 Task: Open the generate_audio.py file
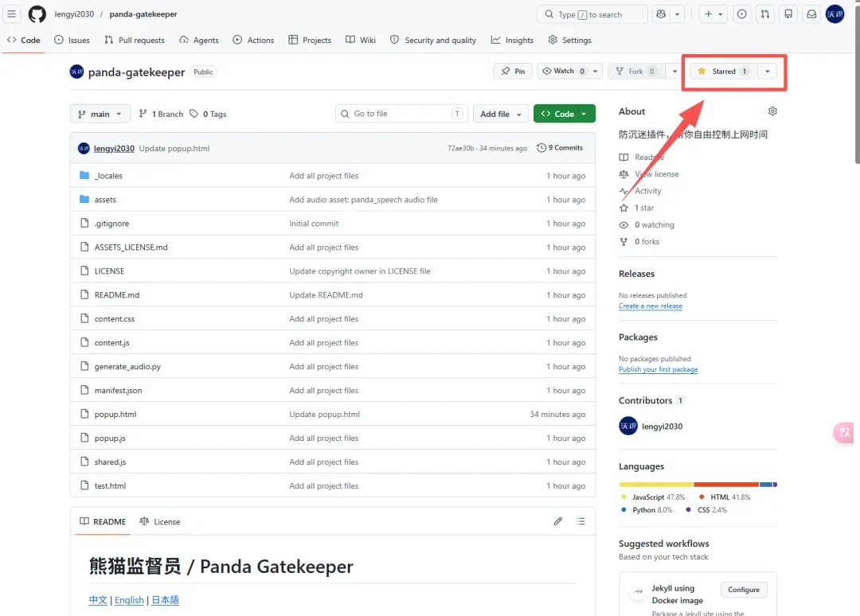[127, 367]
